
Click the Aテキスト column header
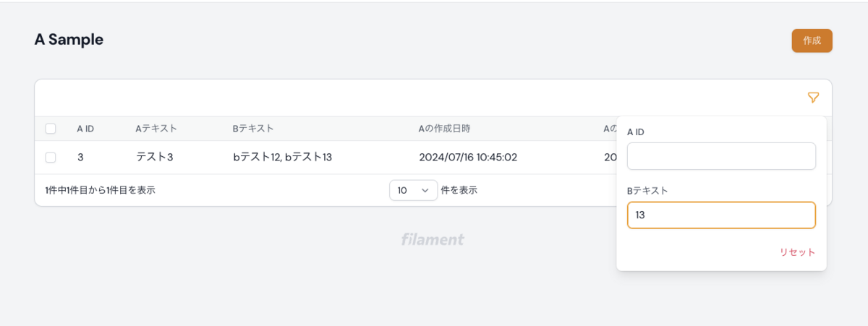(x=156, y=129)
